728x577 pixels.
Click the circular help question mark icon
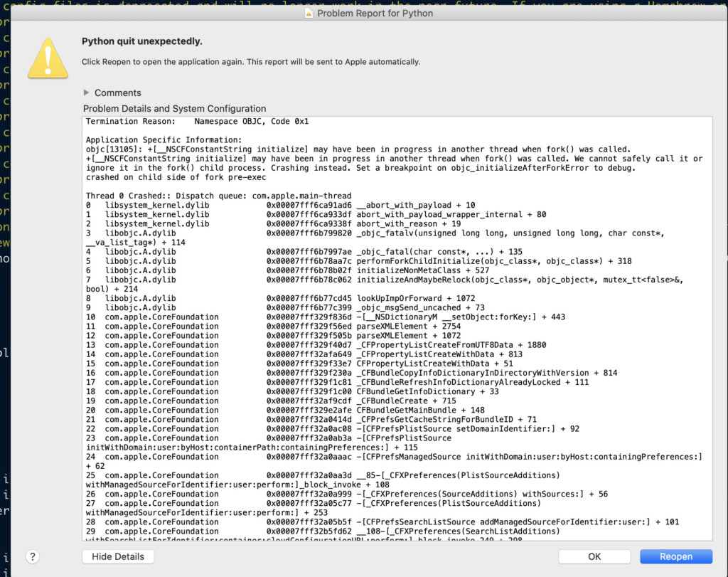[x=32, y=556]
